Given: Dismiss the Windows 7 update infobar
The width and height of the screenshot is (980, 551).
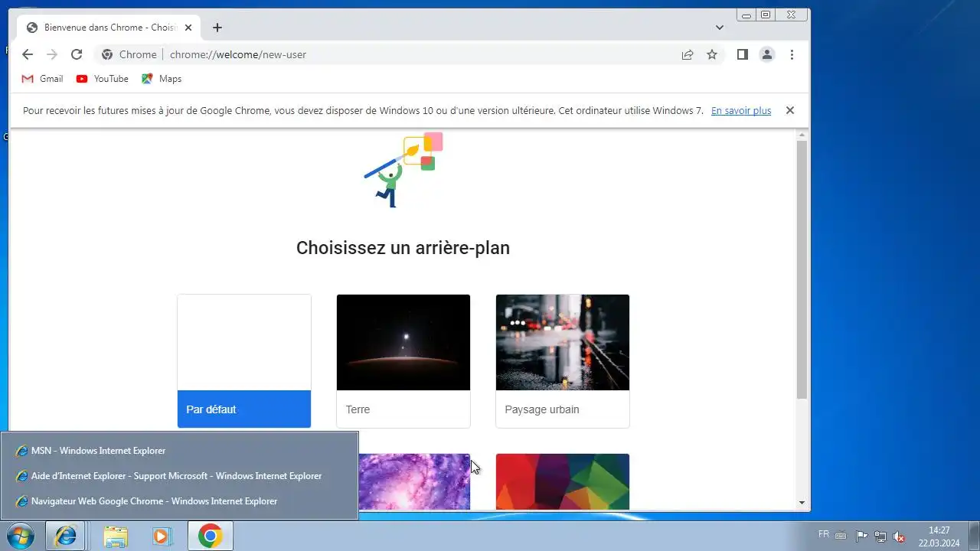Looking at the screenshot, I should [x=790, y=110].
